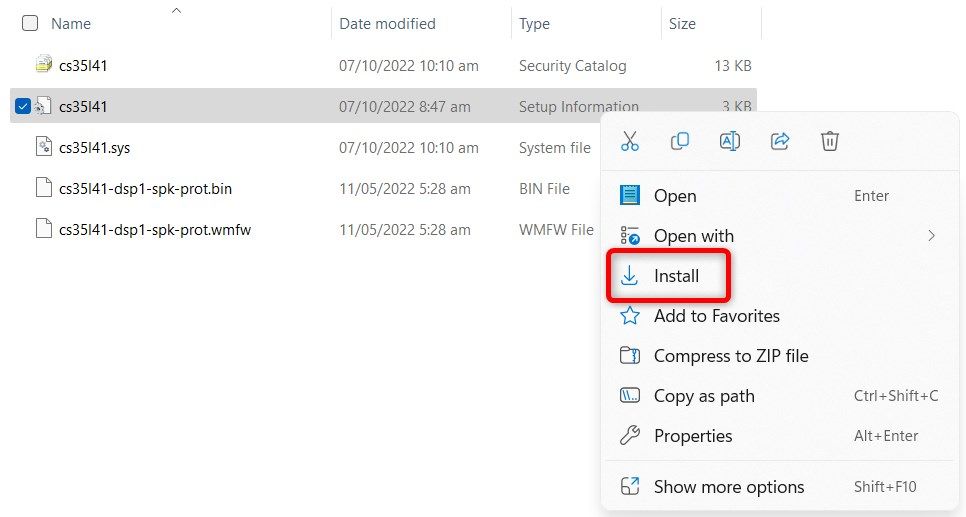966x517 pixels.
Task: Click Show more options
Action: (x=779, y=487)
